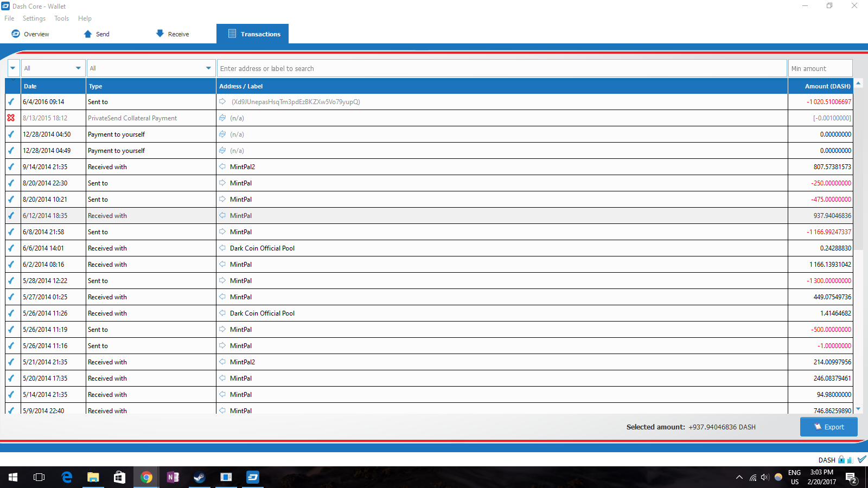
Task: Open the File menu
Action: pyautogui.click(x=9, y=18)
